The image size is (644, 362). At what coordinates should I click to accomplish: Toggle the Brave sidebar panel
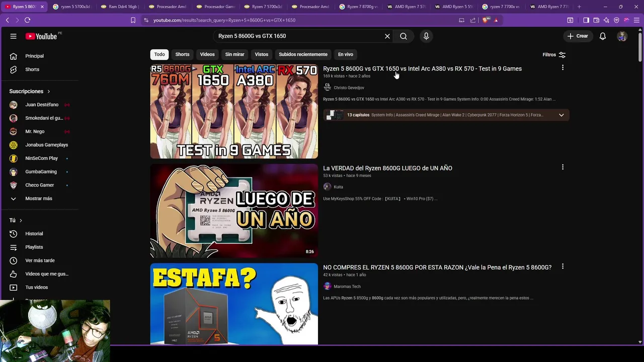coord(586,20)
